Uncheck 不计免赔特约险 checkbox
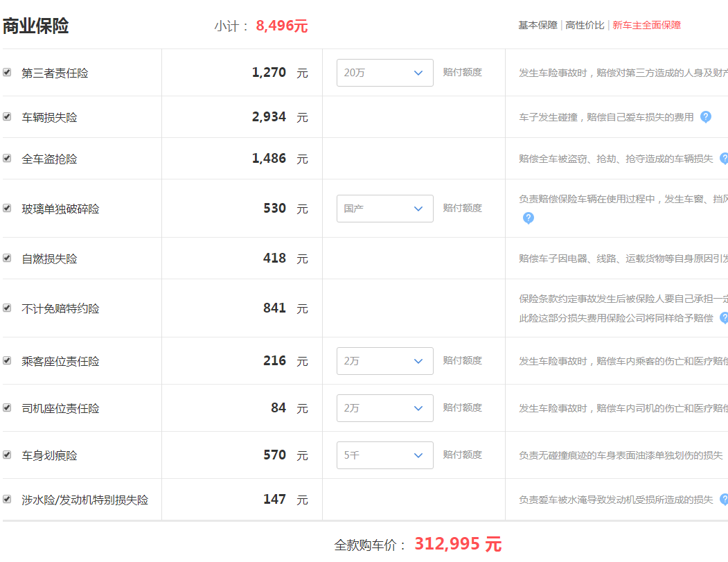 tap(7, 308)
